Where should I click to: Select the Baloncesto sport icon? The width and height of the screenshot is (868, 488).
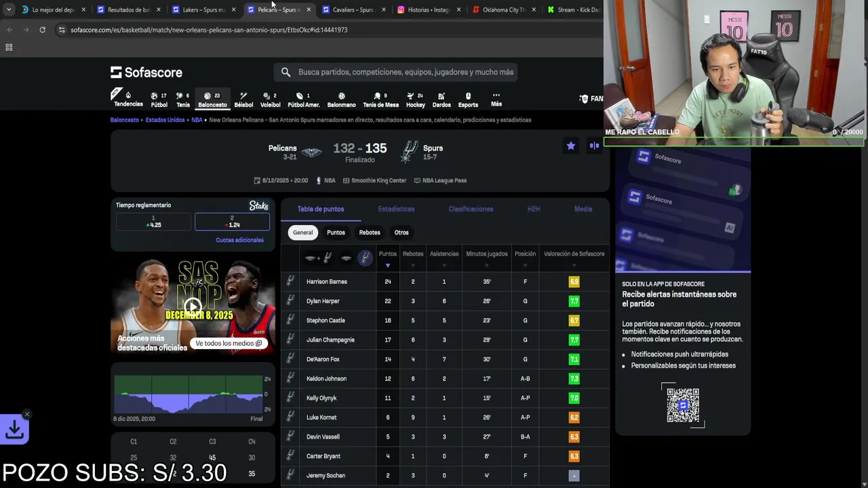pos(212,100)
